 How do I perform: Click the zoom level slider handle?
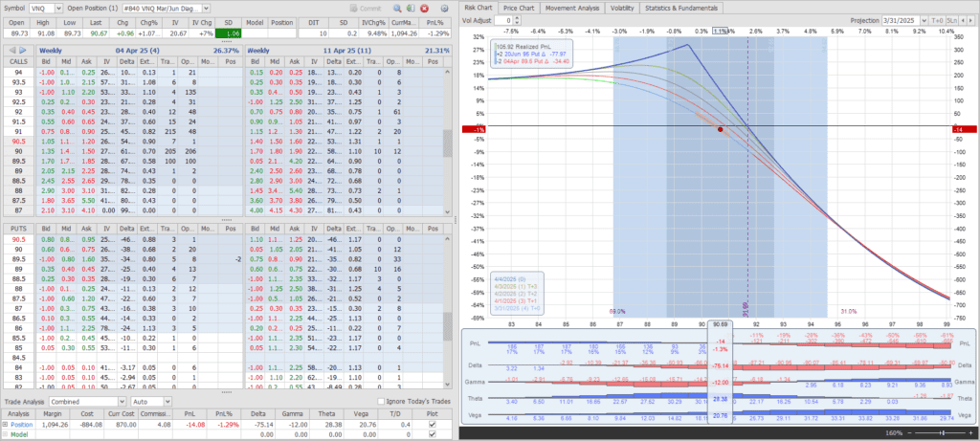[x=945, y=432]
